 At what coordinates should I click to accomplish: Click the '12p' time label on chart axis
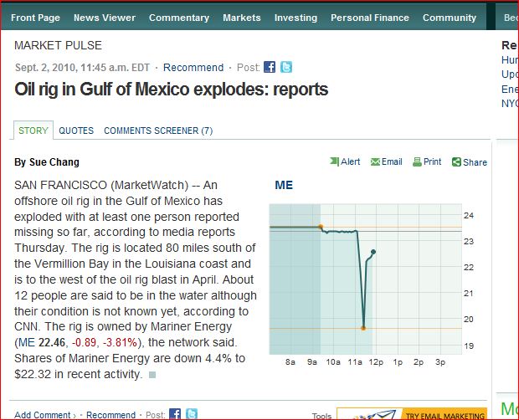coord(376,362)
